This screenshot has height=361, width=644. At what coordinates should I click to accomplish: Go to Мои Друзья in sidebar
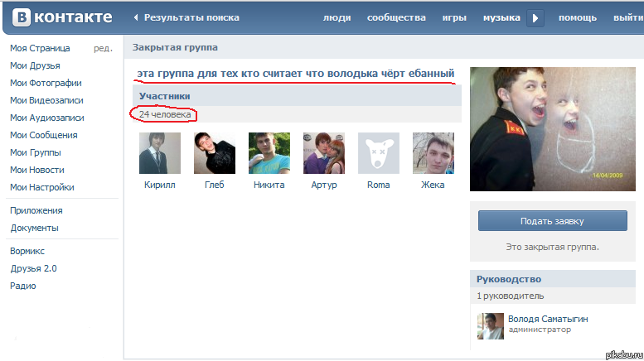click(35, 65)
